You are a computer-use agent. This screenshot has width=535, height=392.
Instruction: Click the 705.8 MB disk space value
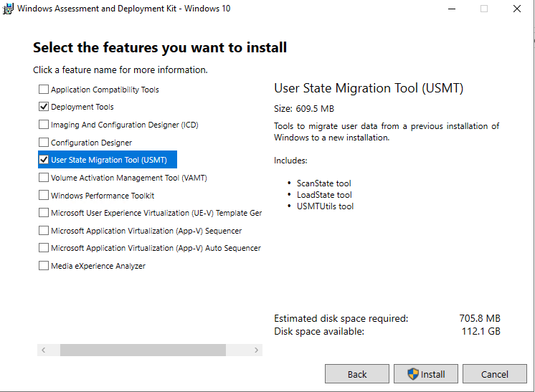coord(480,318)
